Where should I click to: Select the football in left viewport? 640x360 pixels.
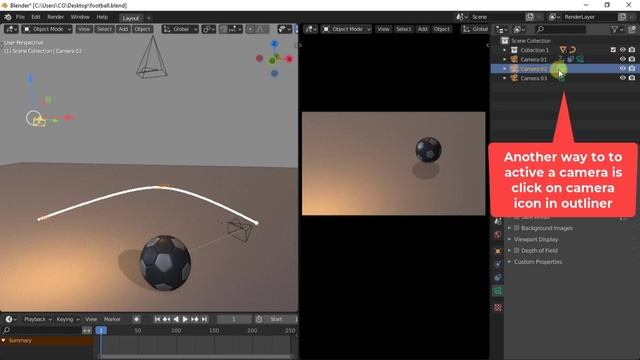coord(165,262)
